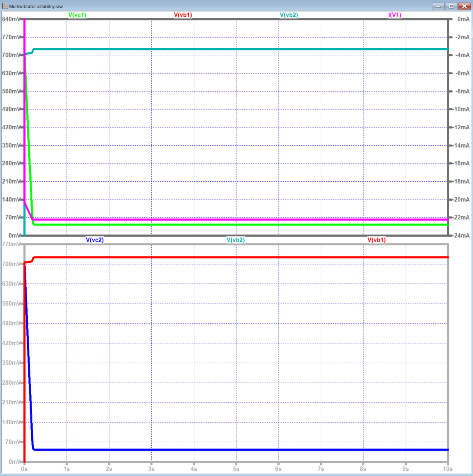The height and width of the screenshot is (476, 473).
Task: Click the 210mV label in bottom pane
Action: (11, 402)
